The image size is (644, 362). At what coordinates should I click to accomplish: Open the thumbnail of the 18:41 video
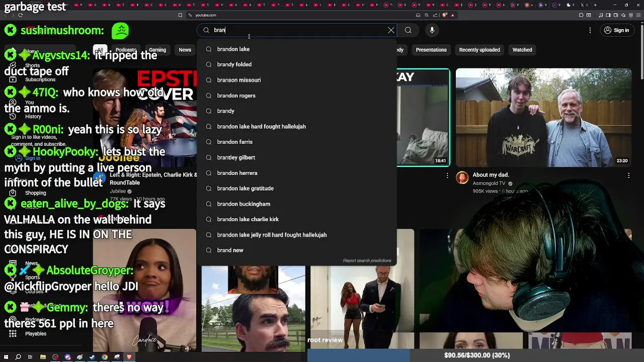(423, 118)
